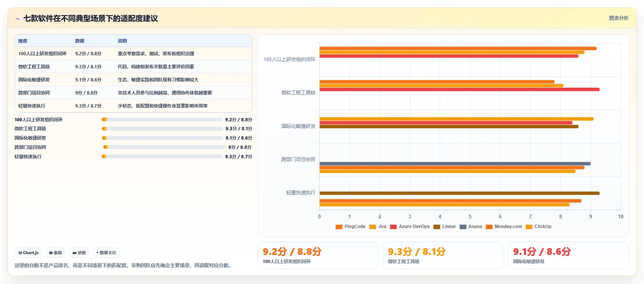Click the 表格 pill tag
The height and width of the screenshot is (284, 644).
click(55, 253)
